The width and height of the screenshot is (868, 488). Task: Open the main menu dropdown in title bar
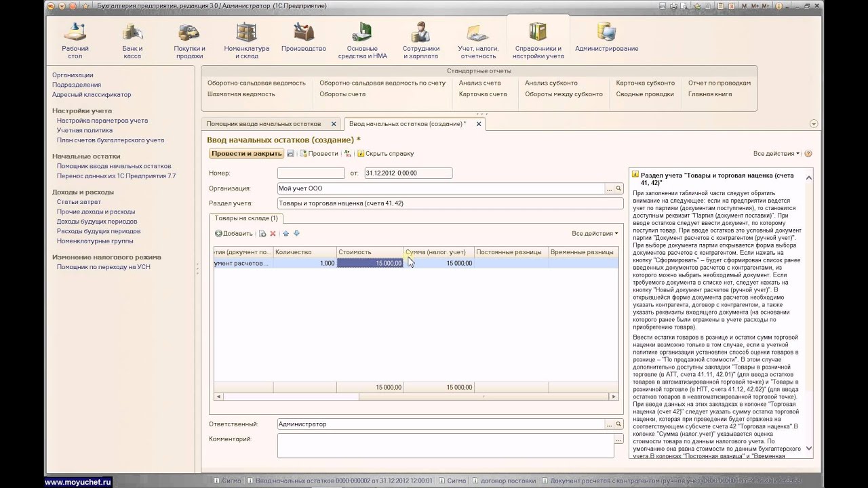pyautogui.click(x=62, y=5)
